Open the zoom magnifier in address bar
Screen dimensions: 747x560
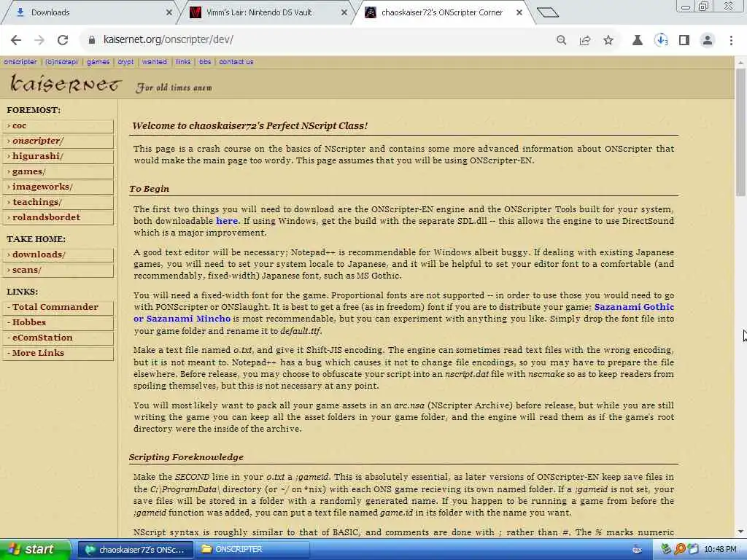(x=562, y=40)
